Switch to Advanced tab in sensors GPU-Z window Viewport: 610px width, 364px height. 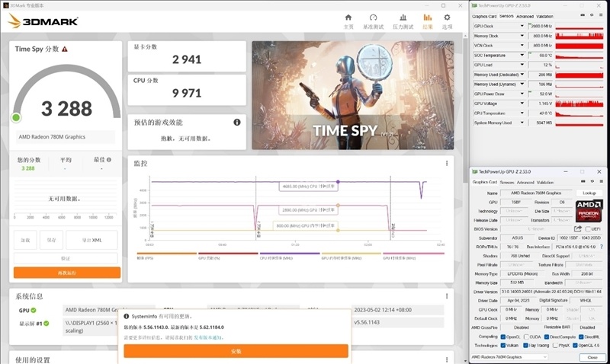(x=525, y=16)
